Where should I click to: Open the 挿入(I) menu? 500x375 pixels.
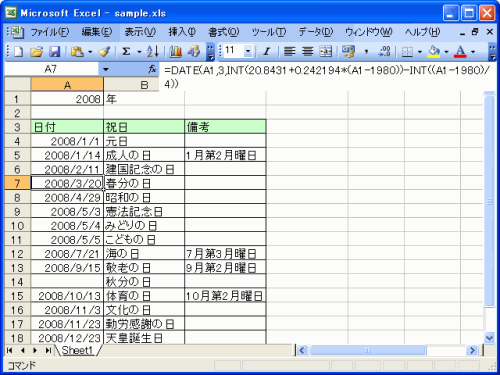click(182, 32)
